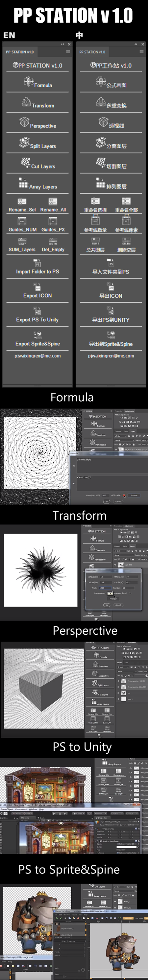Click the Rename_Sel icon in the English panel

coord(22,202)
